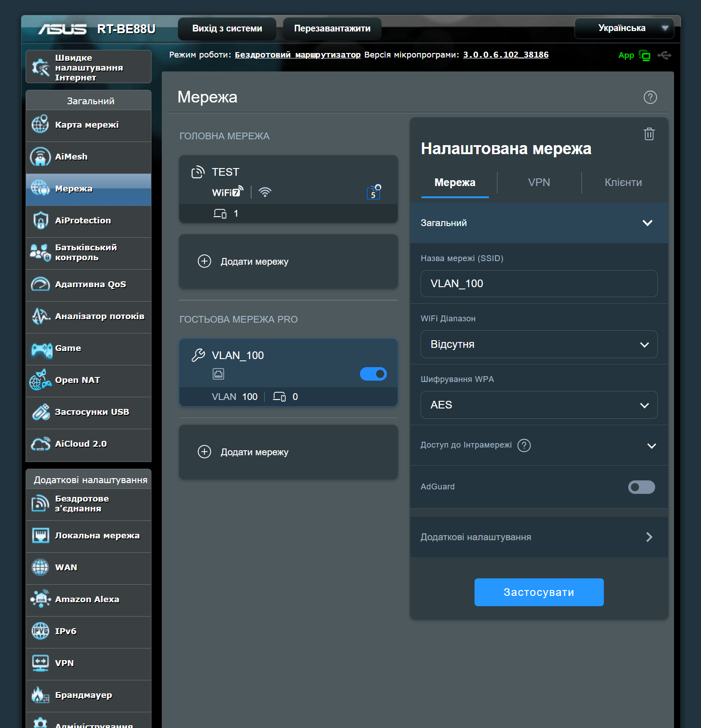Viewport: 701px width, 728px height.
Task: Click VLAN 100 label on the guest card
Action: tap(235, 397)
